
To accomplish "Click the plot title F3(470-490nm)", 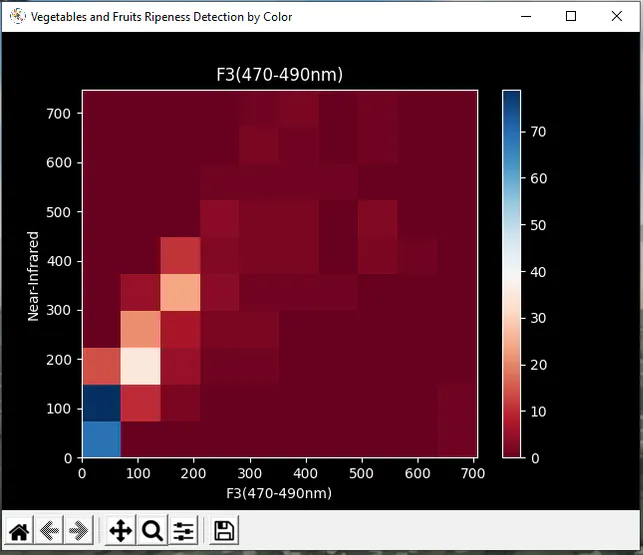I will (x=279, y=75).
